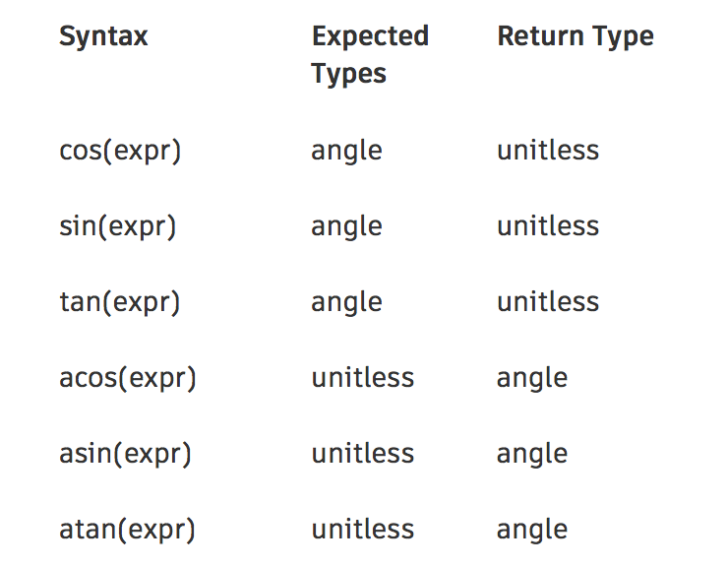Click the return type 'angle' in acos(expr) row

531,378
